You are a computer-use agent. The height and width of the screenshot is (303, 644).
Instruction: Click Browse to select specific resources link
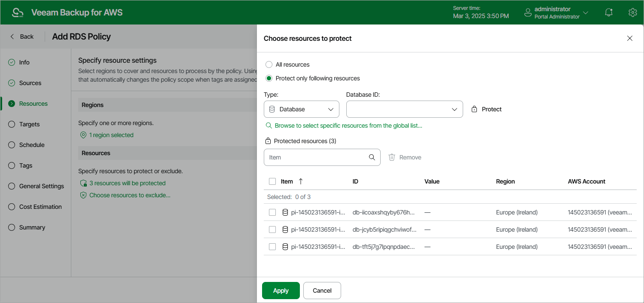[x=348, y=125]
